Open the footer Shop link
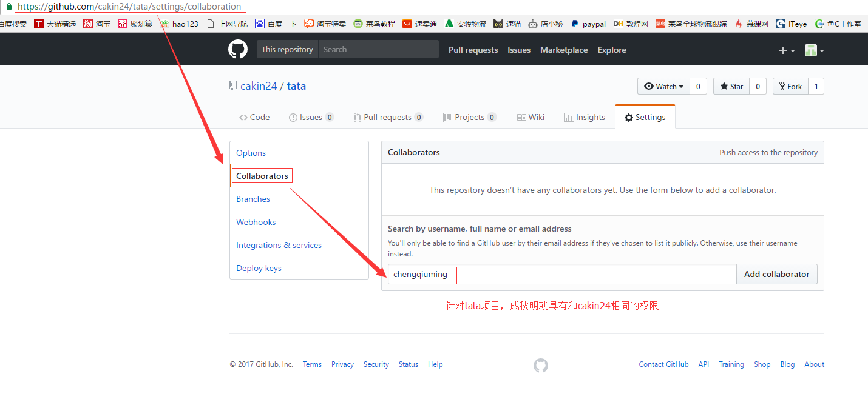Image resolution: width=868 pixels, height=402 pixels. tap(762, 364)
